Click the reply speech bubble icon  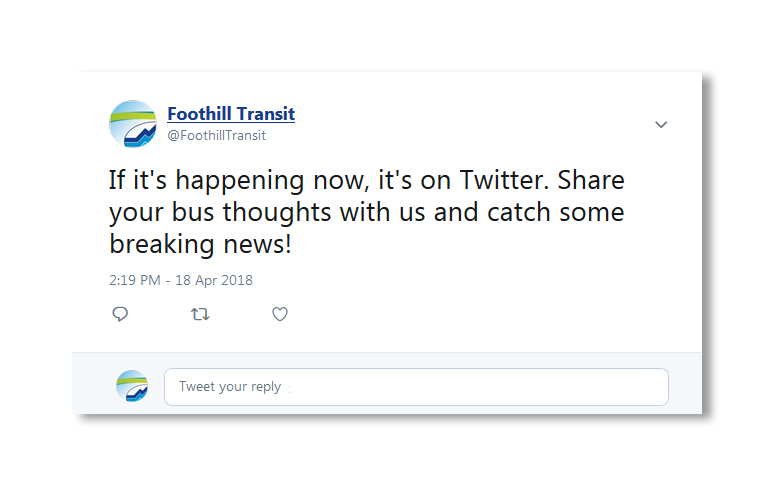(x=120, y=314)
